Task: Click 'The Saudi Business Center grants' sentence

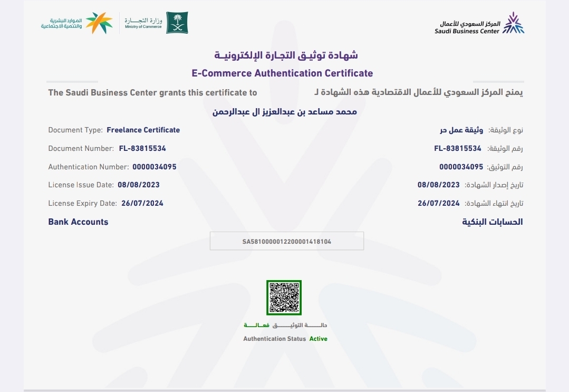Action: 153,92
